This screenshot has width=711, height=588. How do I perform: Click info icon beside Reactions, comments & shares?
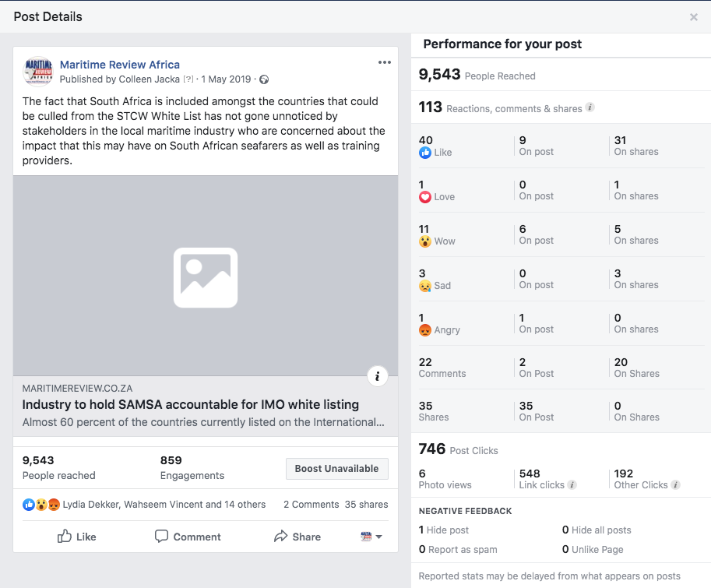[590, 107]
